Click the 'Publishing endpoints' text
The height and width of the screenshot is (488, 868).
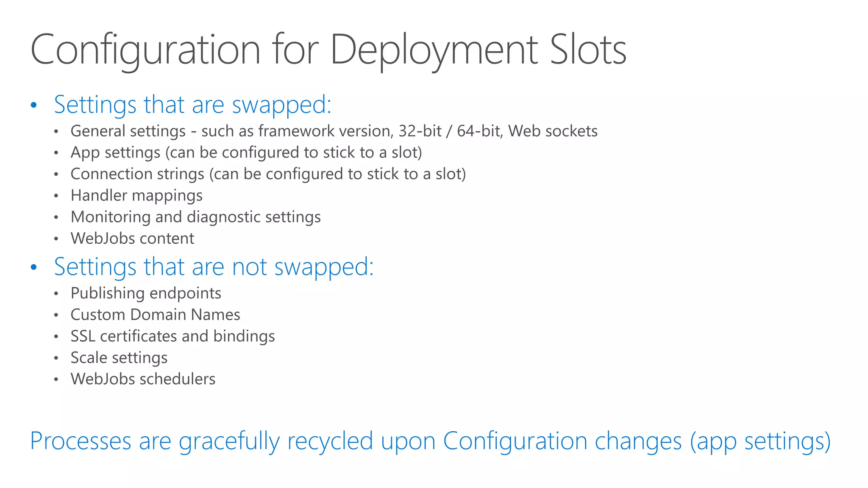[x=146, y=293]
